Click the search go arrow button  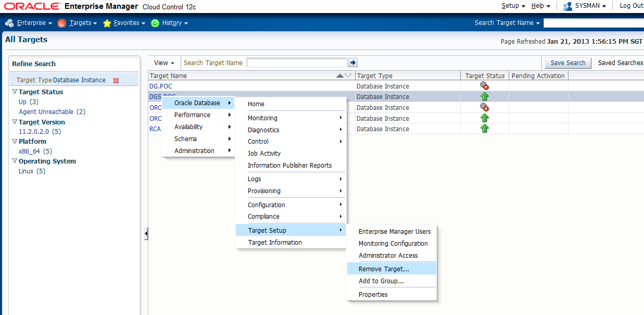tap(353, 62)
